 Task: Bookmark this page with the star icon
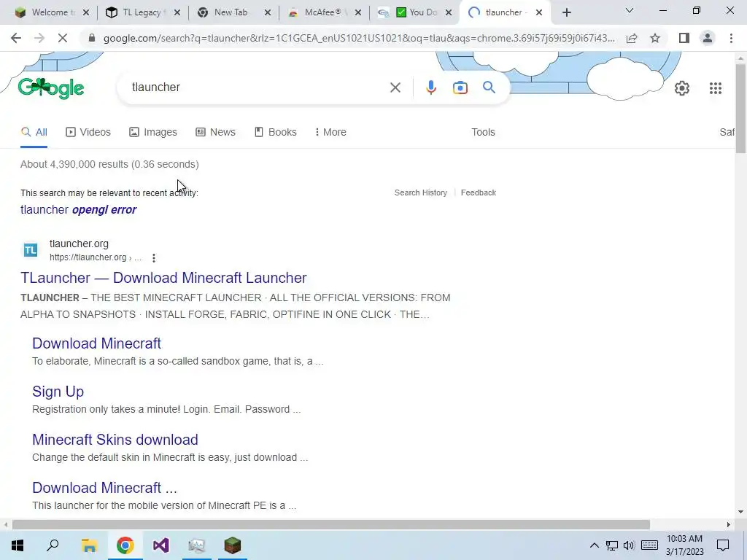click(x=655, y=38)
